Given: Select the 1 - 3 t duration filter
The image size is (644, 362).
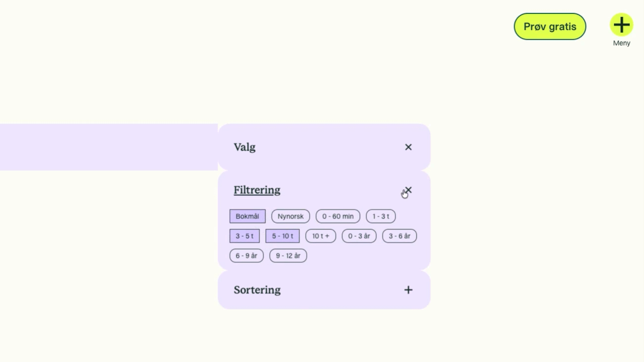Looking at the screenshot, I should click(x=381, y=217).
